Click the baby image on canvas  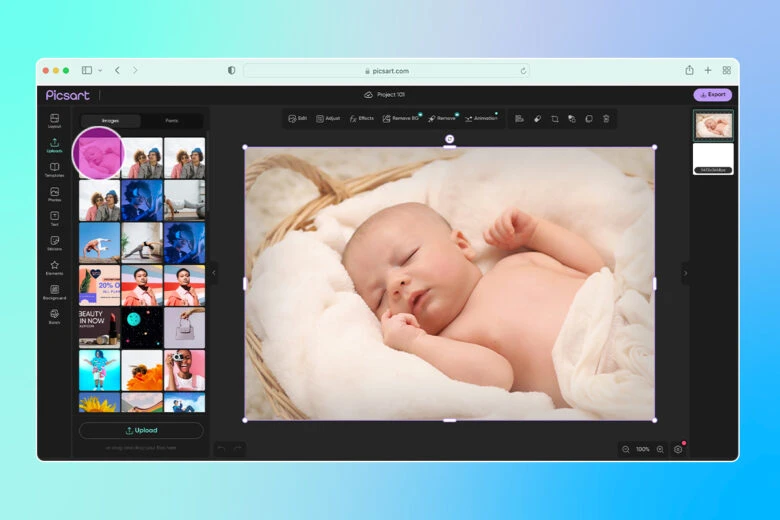click(x=449, y=284)
